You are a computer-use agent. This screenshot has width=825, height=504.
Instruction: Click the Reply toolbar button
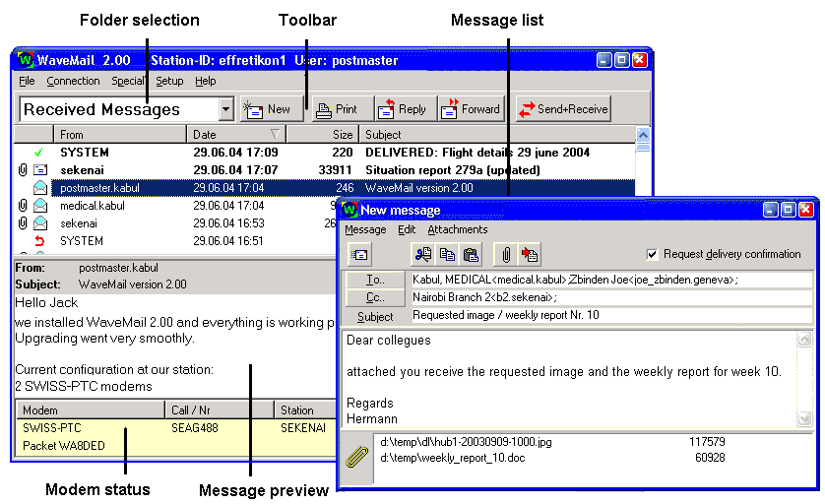pyautogui.click(x=407, y=109)
